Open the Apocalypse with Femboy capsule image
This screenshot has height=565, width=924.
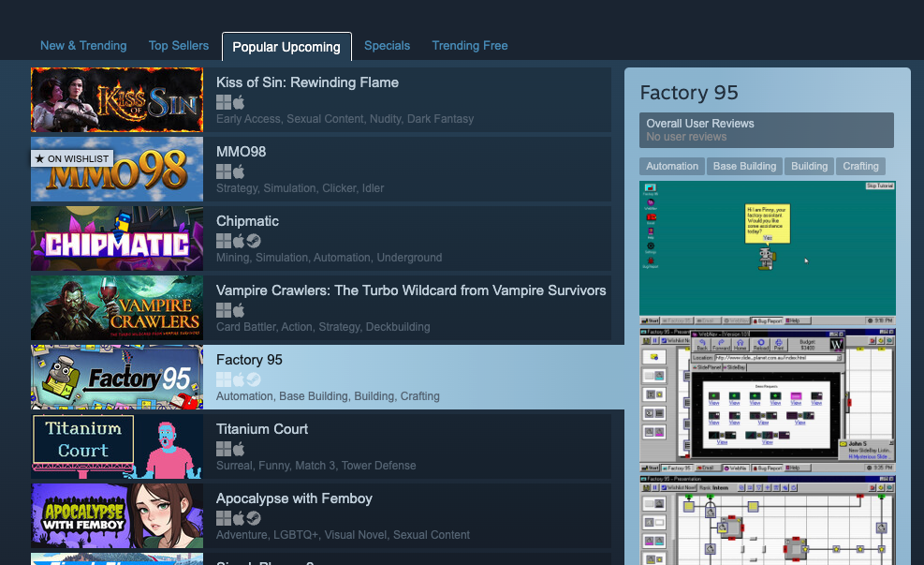point(117,516)
